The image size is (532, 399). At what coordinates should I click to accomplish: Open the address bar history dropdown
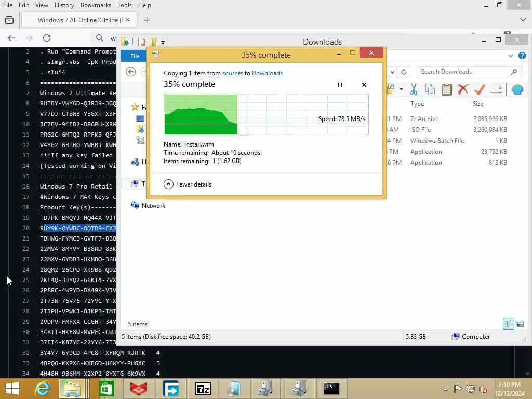(x=392, y=72)
